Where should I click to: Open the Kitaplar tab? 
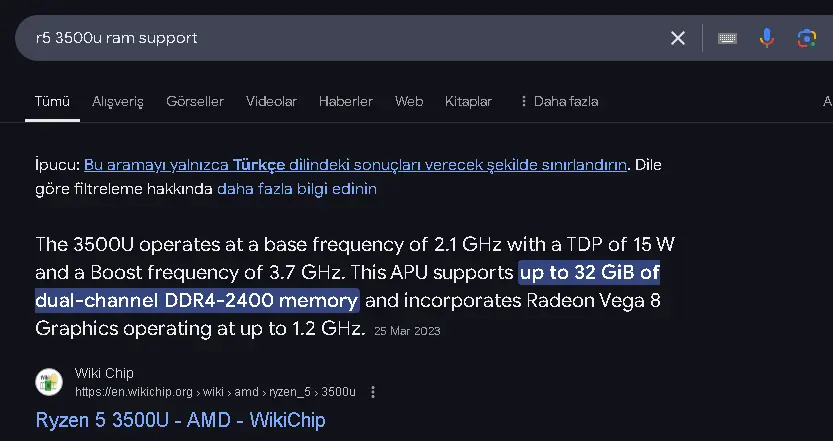[x=468, y=101]
